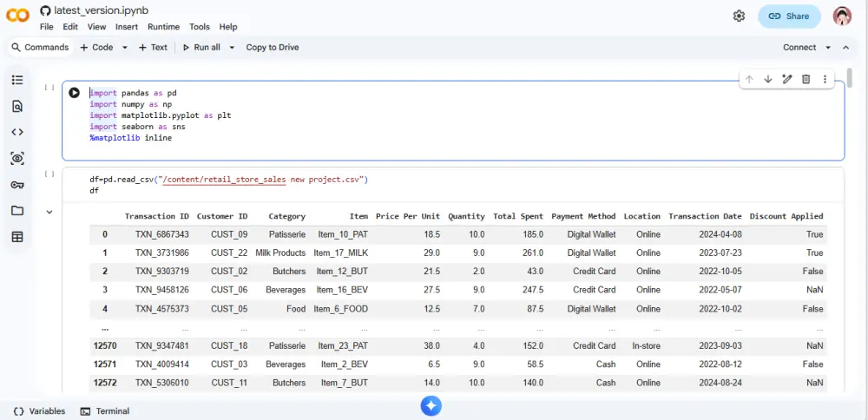
Task: Expand the Run all dropdown arrow
Action: pos(232,48)
